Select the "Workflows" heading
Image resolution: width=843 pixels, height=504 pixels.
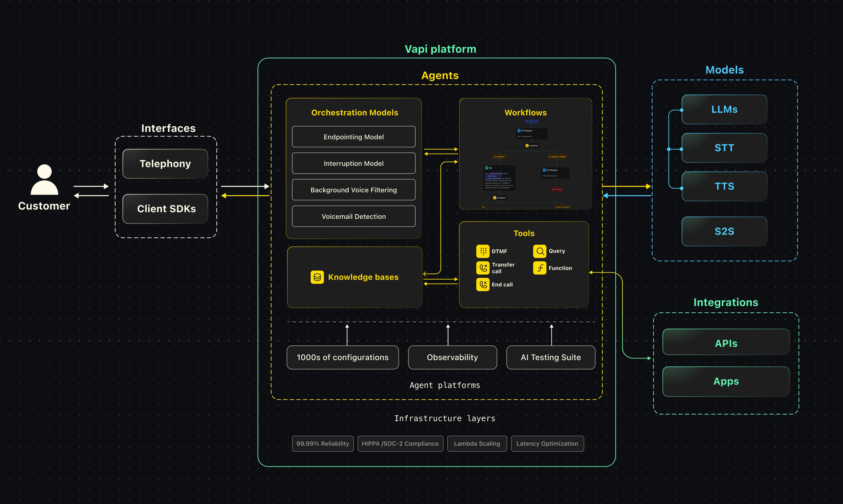(525, 113)
